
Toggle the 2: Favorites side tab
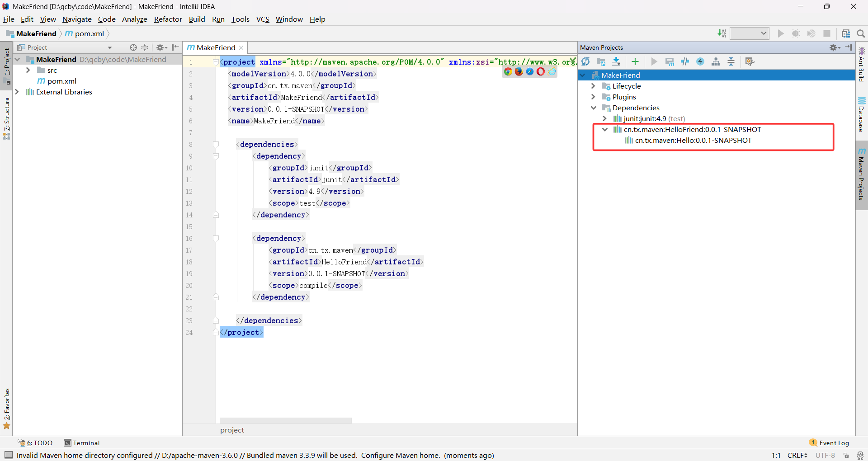click(6, 408)
